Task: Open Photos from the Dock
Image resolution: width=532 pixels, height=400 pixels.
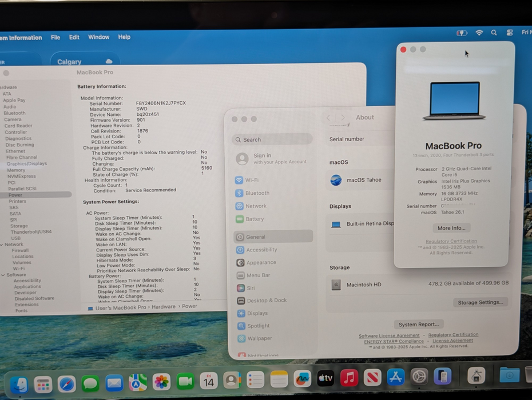Action: [161, 382]
